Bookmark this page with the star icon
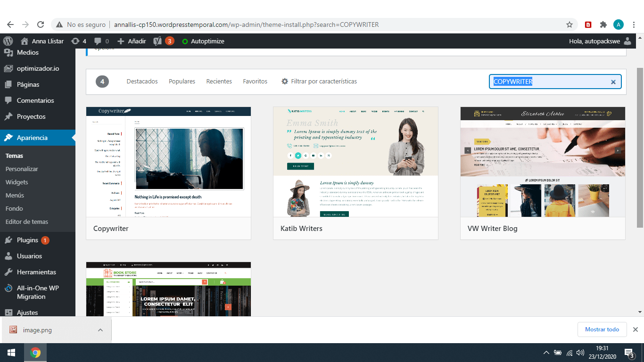644x362 pixels. (x=570, y=25)
